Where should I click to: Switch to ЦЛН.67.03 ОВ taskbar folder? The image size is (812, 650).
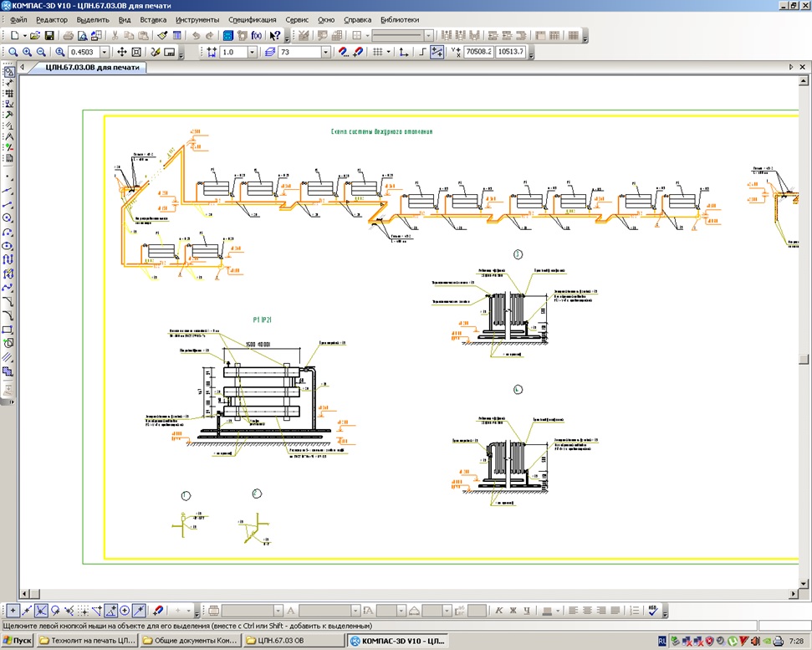click(294, 640)
